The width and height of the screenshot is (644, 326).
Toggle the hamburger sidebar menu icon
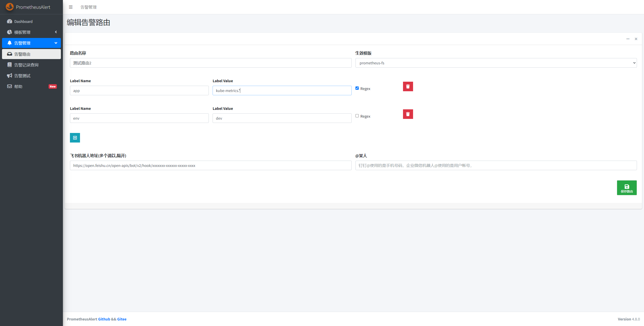[x=71, y=7]
